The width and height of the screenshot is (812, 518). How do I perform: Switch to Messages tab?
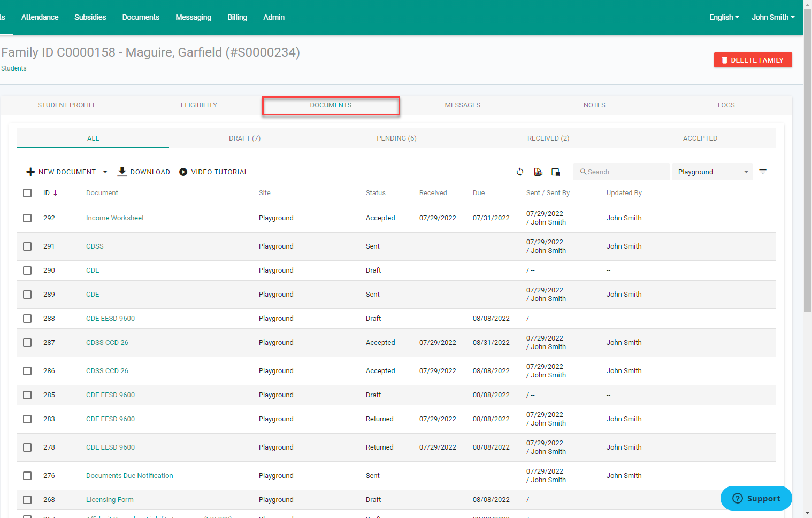pos(463,105)
